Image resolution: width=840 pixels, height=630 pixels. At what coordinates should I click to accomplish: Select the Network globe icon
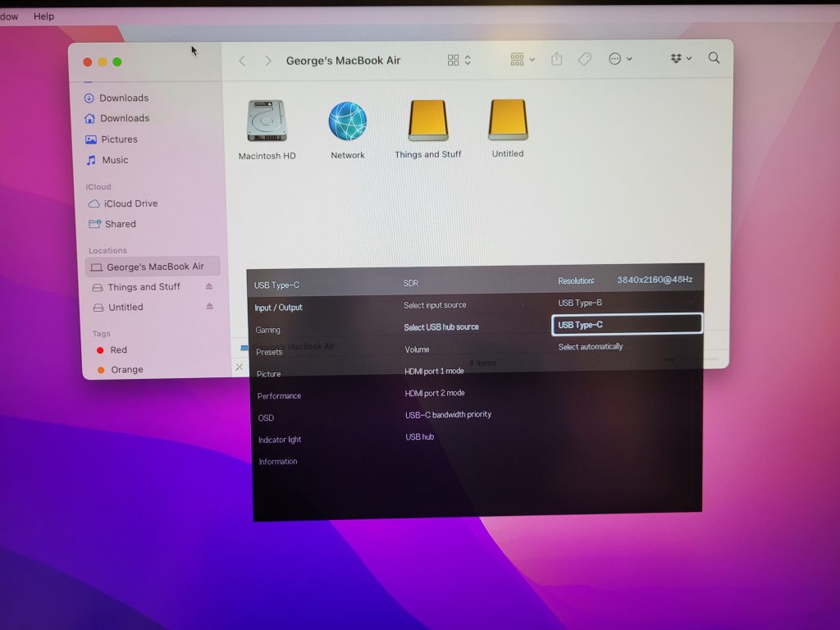(347, 121)
